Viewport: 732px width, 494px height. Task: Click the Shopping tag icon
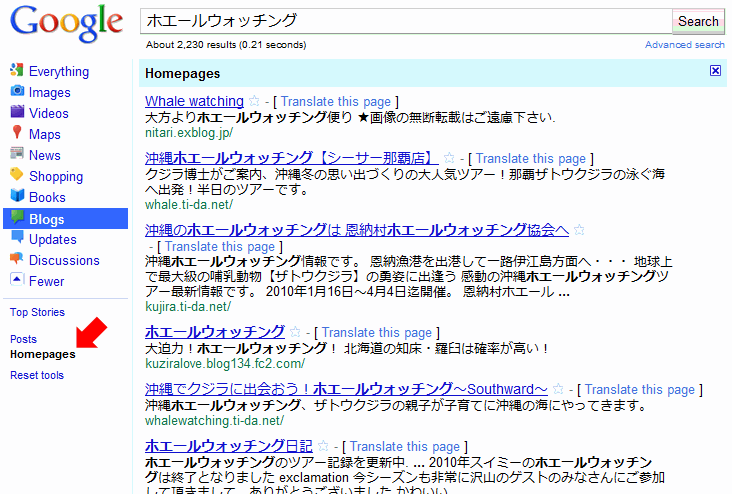(x=17, y=176)
